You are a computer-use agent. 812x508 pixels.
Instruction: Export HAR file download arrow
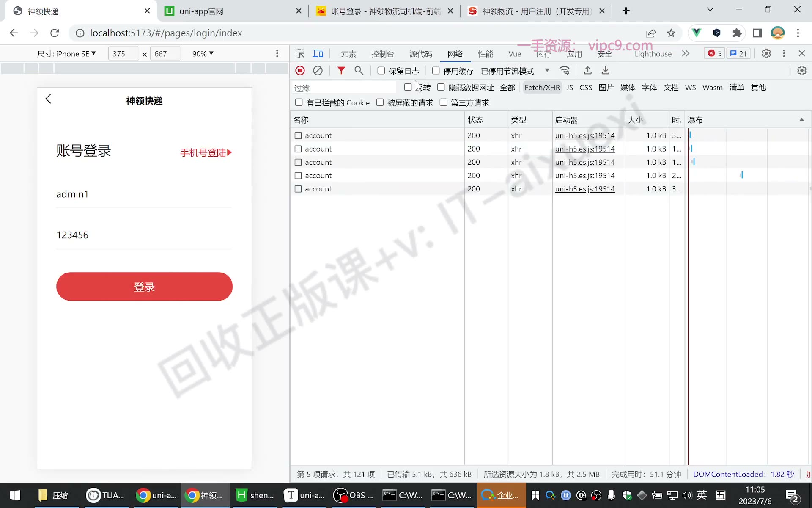click(x=605, y=71)
